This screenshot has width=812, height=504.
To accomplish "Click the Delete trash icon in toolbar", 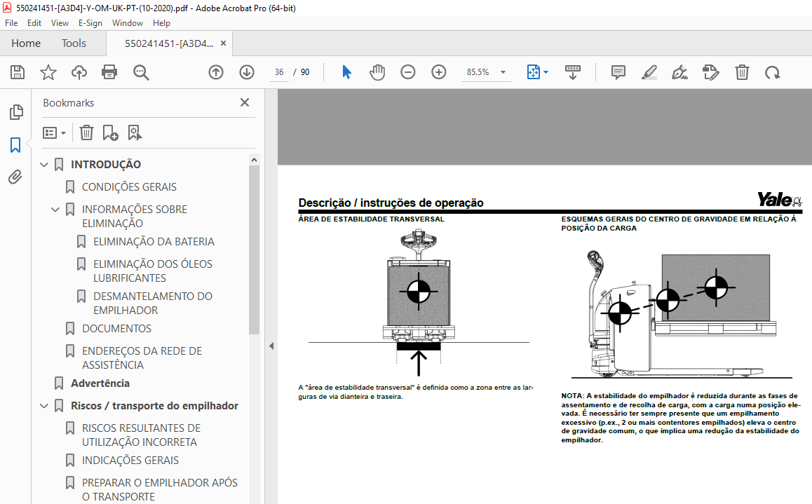I will (742, 72).
